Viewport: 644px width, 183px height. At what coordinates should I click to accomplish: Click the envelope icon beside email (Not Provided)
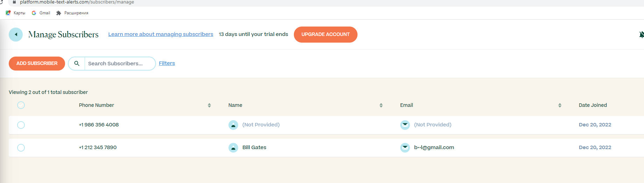405,125
